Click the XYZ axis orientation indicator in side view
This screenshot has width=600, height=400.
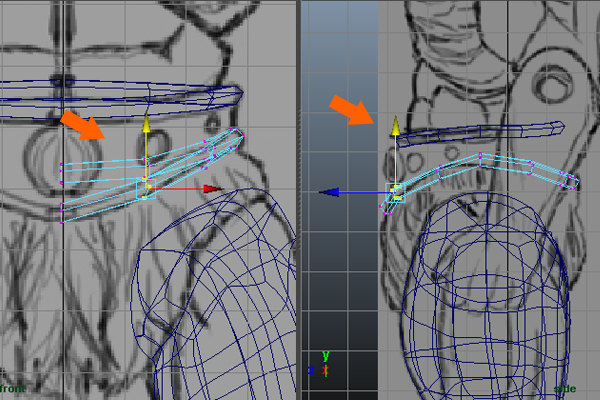(319, 365)
